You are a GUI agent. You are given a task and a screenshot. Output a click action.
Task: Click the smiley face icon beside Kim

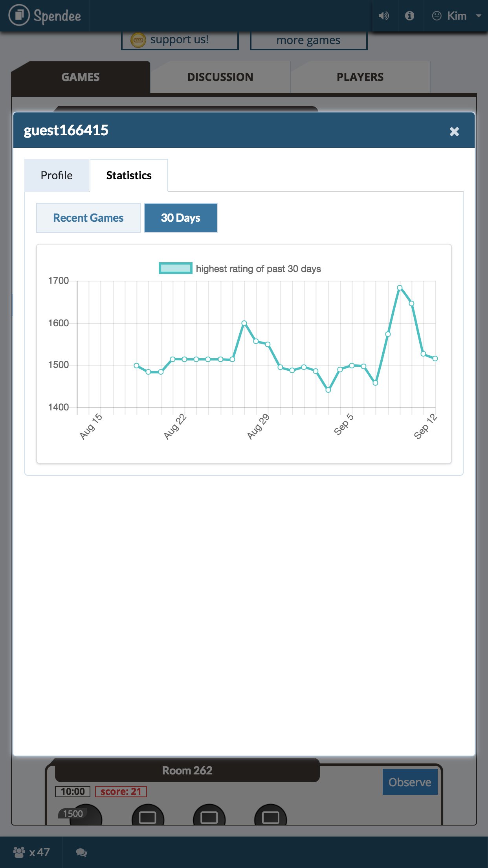[x=437, y=16]
